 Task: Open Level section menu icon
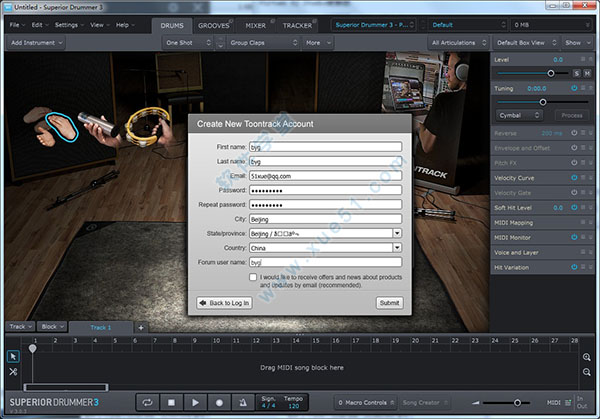[583, 59]
